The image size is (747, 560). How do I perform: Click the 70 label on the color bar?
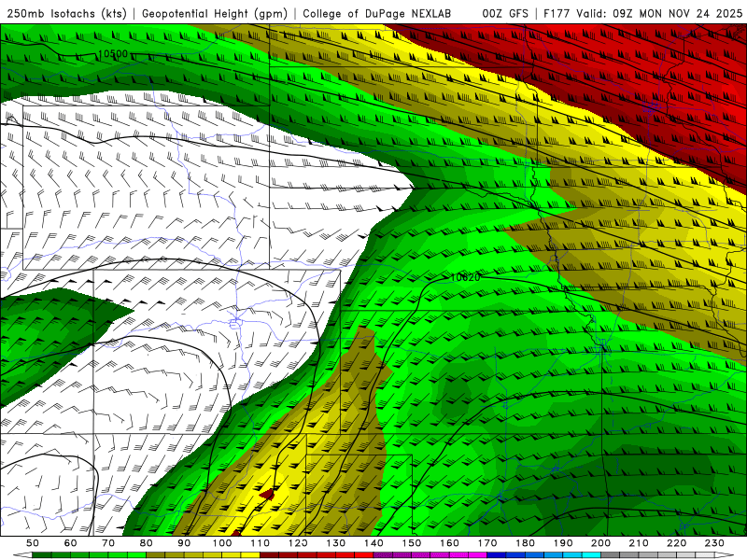click(x=108, y=543)
